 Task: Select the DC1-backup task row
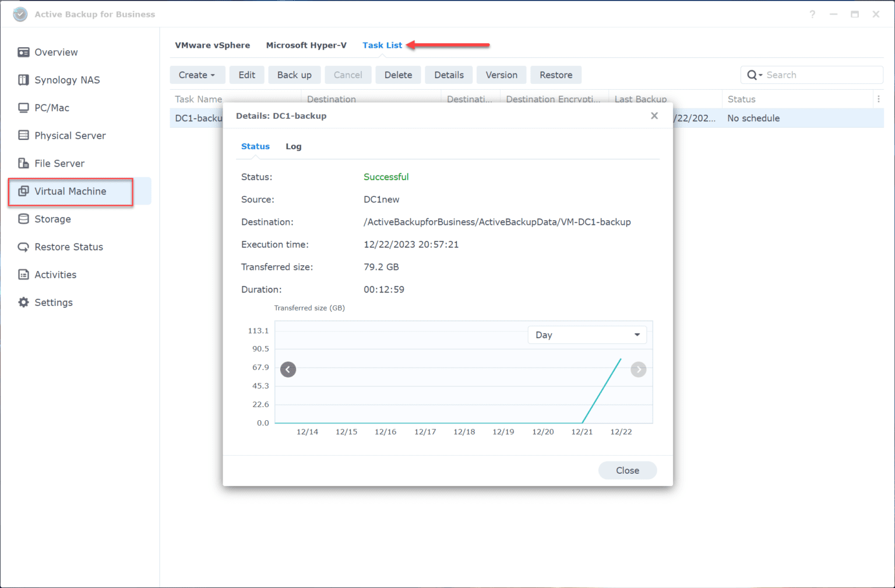tap(196, 118)
